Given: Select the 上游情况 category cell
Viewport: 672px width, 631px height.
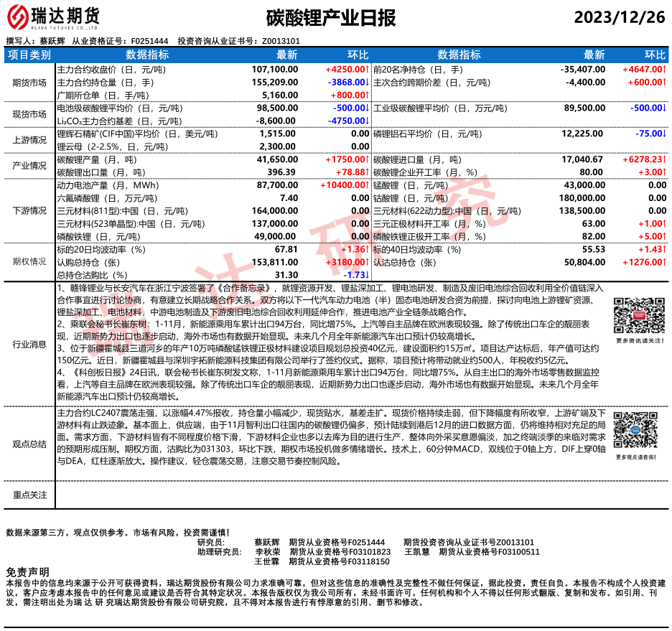Looking at the screenshot, I should (29, 140).
